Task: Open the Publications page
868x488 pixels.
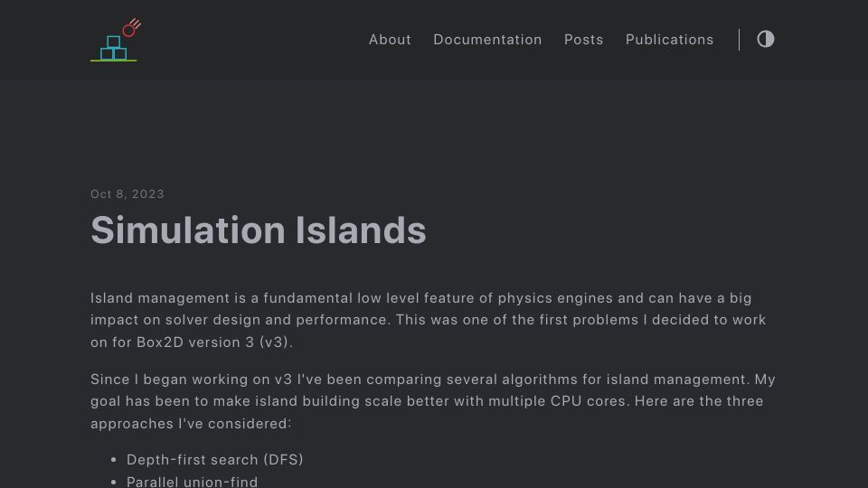Action: pyautogui.click(x=669, y=40)
